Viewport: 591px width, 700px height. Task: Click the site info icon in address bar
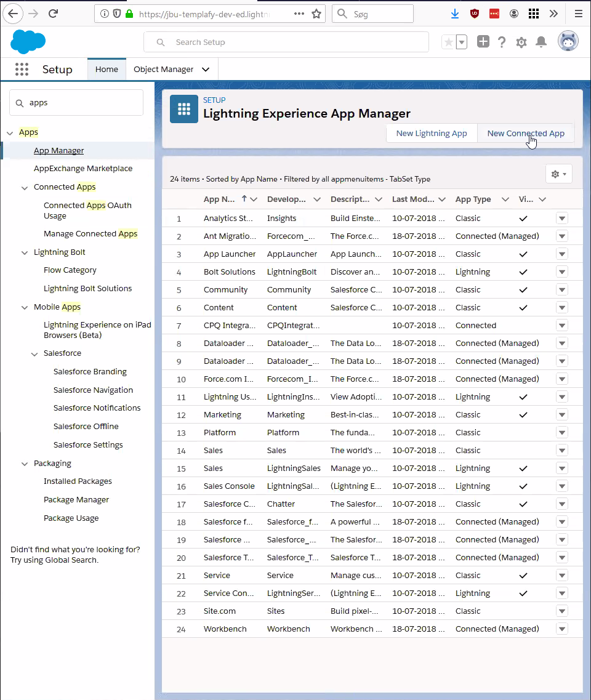[x=105, y=14]
